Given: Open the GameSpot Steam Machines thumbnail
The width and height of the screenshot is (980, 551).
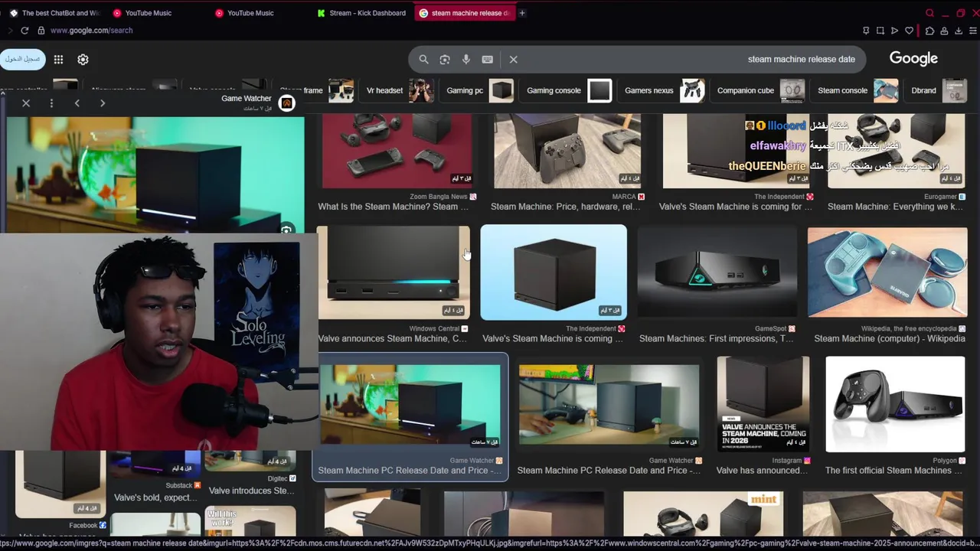Looking at the screenshot, I should [x=717, y=272].
